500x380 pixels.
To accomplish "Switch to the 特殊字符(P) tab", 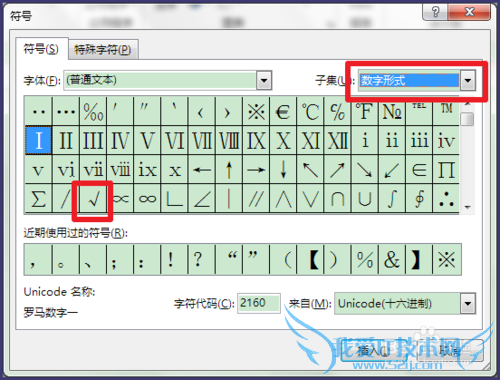I will tap(103, 50).
